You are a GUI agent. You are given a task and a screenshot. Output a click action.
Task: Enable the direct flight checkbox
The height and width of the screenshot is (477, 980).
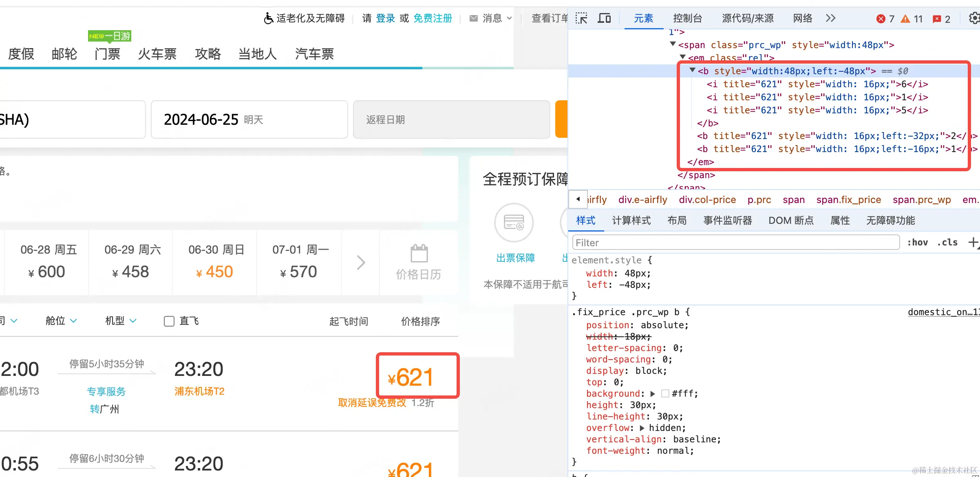(169, 321)
